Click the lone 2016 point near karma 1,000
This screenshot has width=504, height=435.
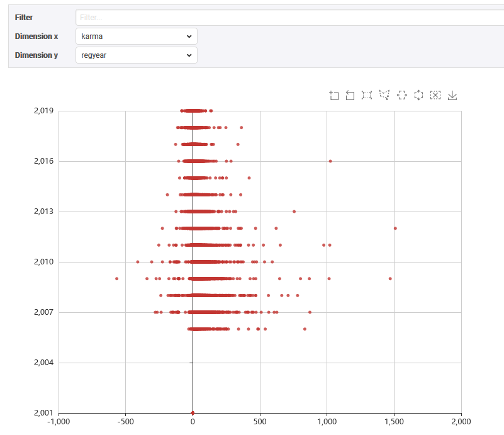tap(330, 161)
